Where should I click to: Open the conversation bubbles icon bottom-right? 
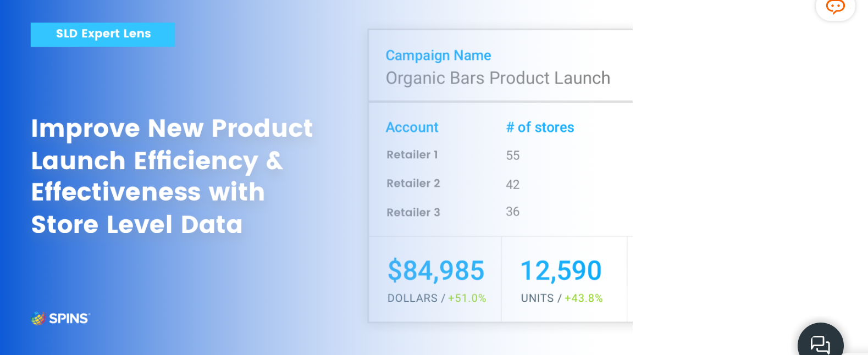820,343
